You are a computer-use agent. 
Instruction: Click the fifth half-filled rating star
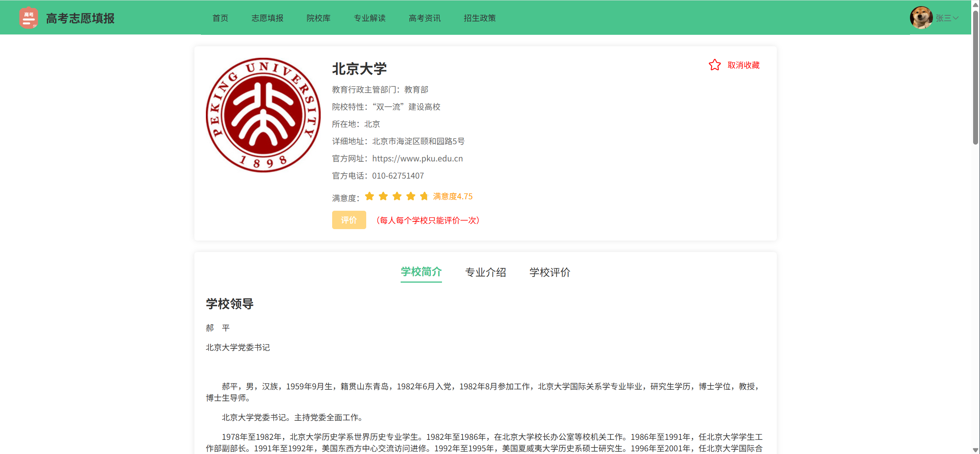point(424,196)
